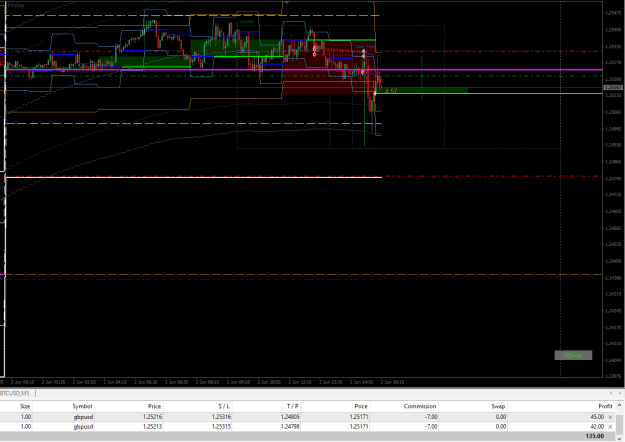The height and width of the screenshot is (442, 625).
Task: Click the Friday label on chart
Action: point(16,5)
